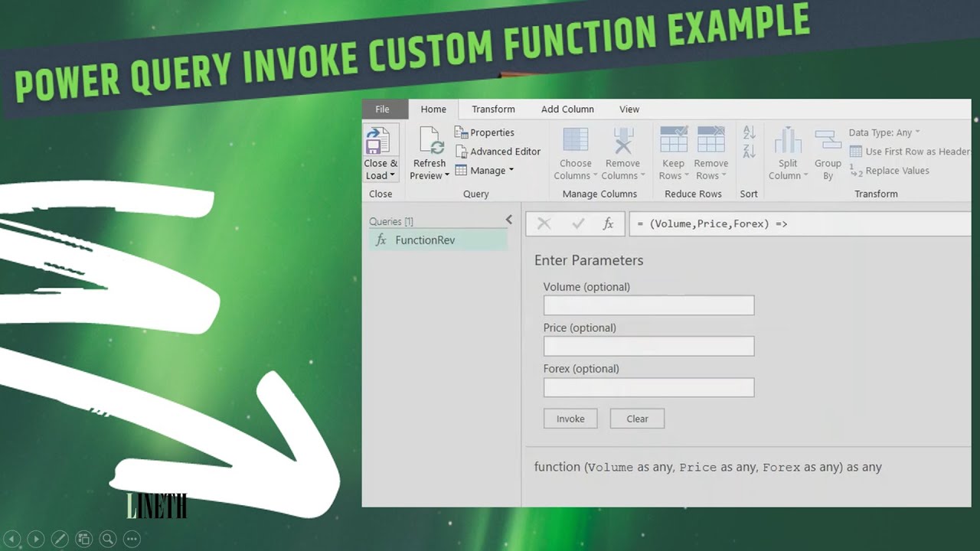Click the Invoke button
The width and height of the screenshot is (980, 551).
click(x=570, y=419)
